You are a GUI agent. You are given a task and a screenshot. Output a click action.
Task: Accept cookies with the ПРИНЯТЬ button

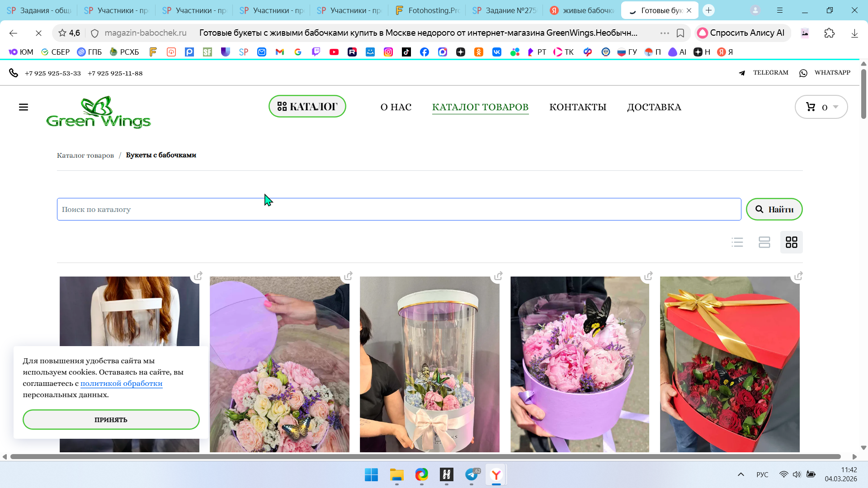click(111, 420)
